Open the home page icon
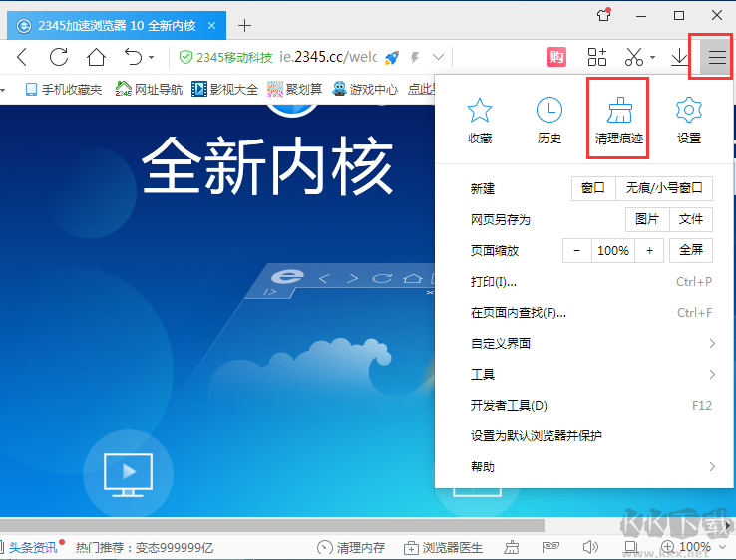736x560 pixels. [x=96, y=57]
